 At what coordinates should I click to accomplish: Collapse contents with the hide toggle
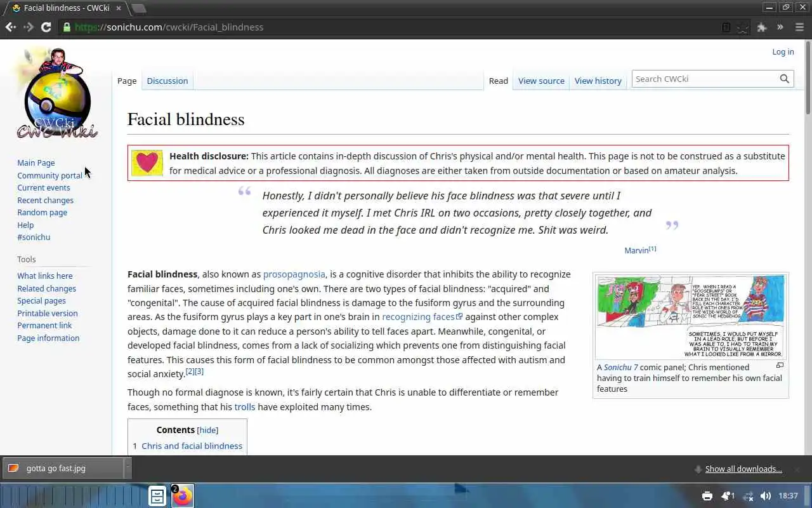[x=207, y=431]
